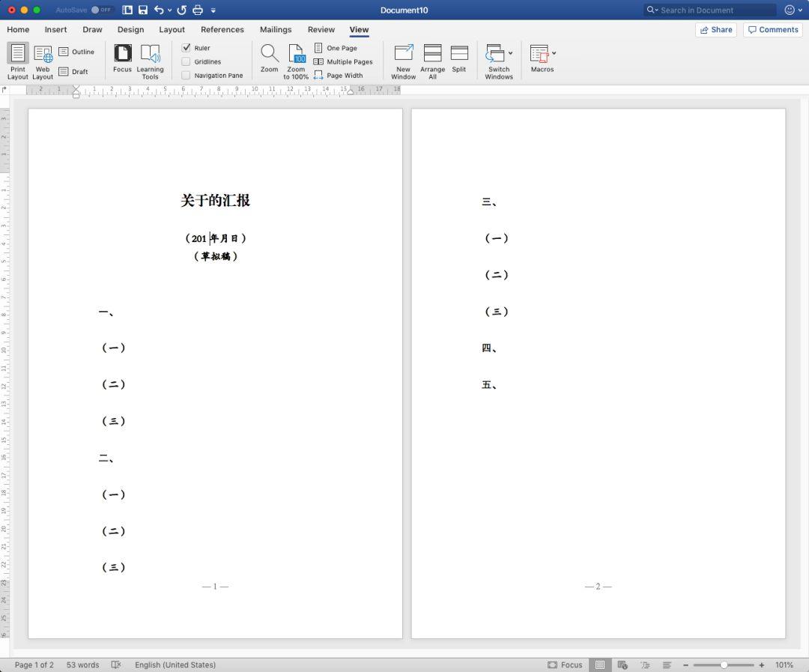
Task: Select Zoom to 100% icon
Action: tap(297, 54)
